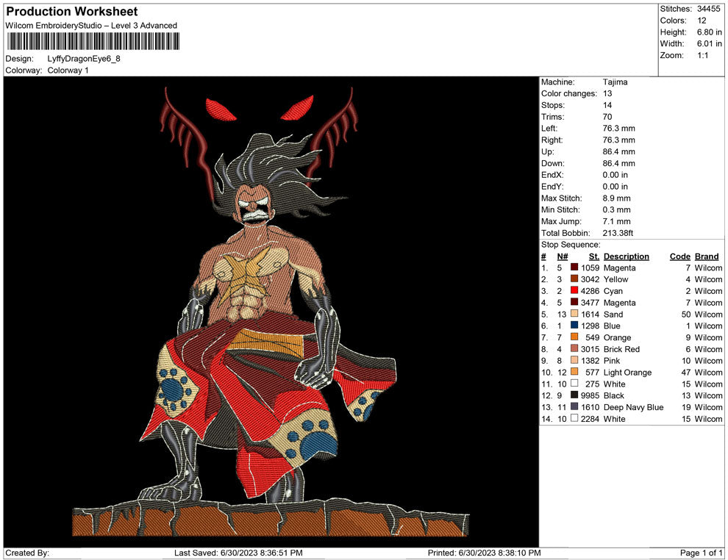Click the 'Light Orange' description text
Image resolution: width=728 pixels, height=560 pixels.
[627, 372]
